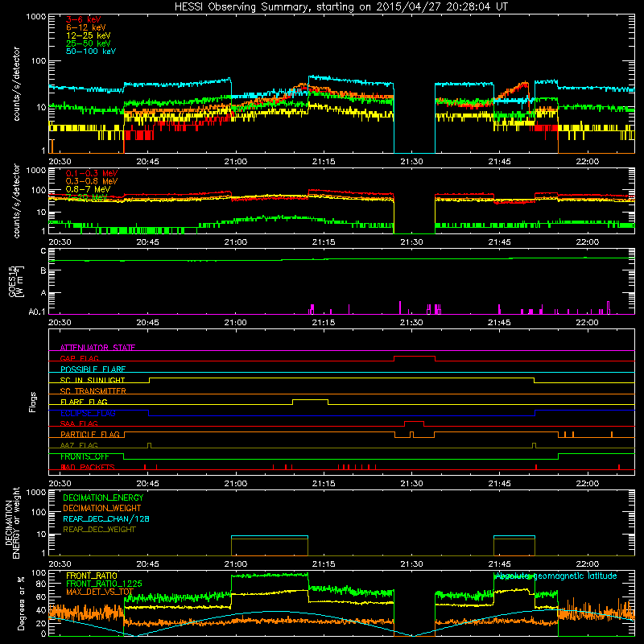Pick the FRONTS_OFF label
The height and width of the screenshot is (644, 644).
(85, 456)
